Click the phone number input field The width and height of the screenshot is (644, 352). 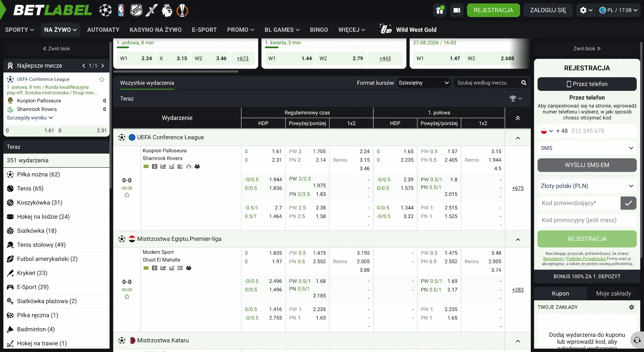pyautogui.click(x=603, y=131)
